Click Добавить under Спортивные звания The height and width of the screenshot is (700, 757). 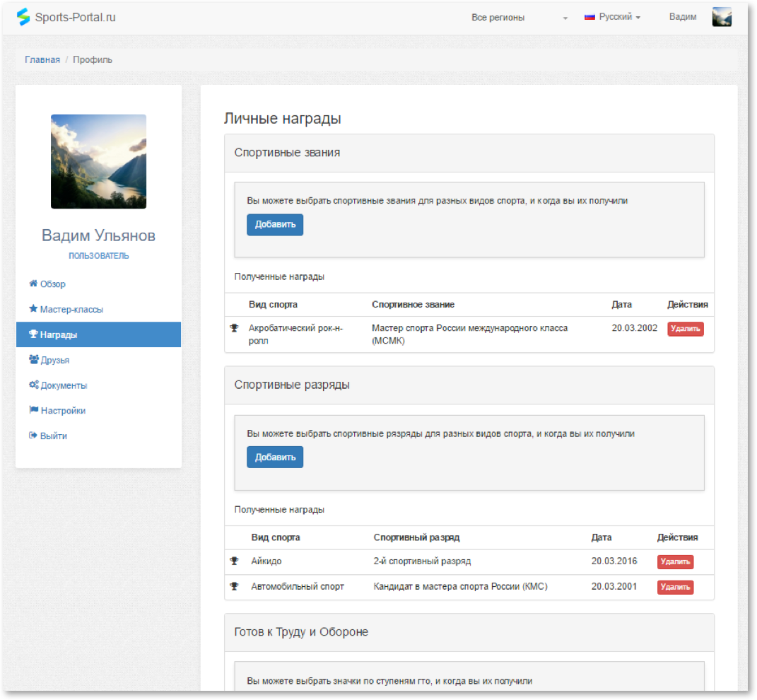275,225
